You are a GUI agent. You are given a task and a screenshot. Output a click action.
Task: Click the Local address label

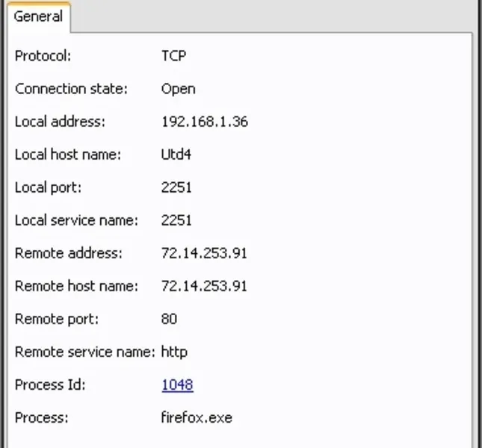pos(60,122)
